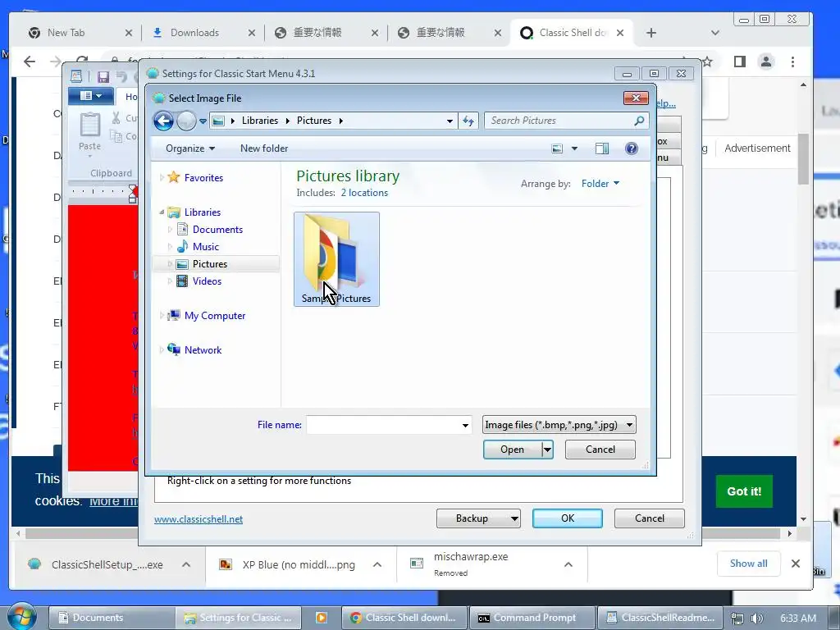Click the Open button's split dropdown arrow
840x630 pixels.
(x=547, y=450)
